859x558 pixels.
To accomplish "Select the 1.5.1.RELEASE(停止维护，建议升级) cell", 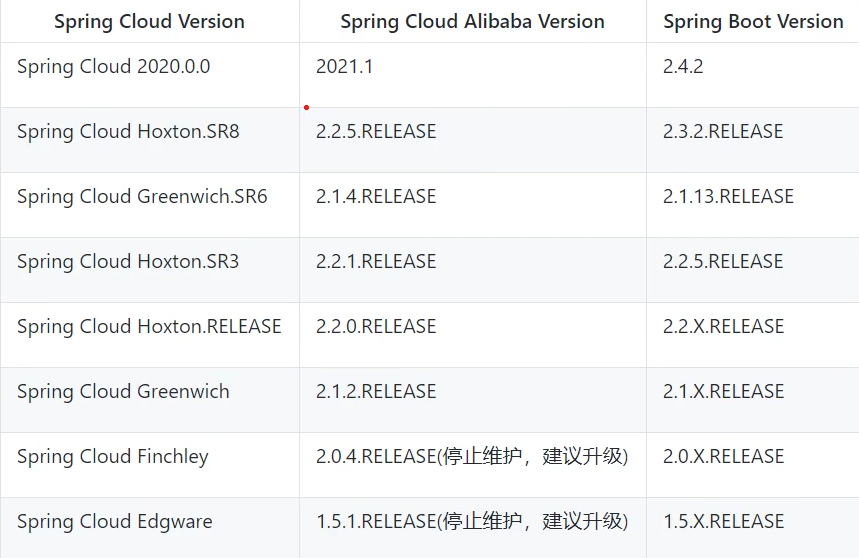I will tap(473, 528).
